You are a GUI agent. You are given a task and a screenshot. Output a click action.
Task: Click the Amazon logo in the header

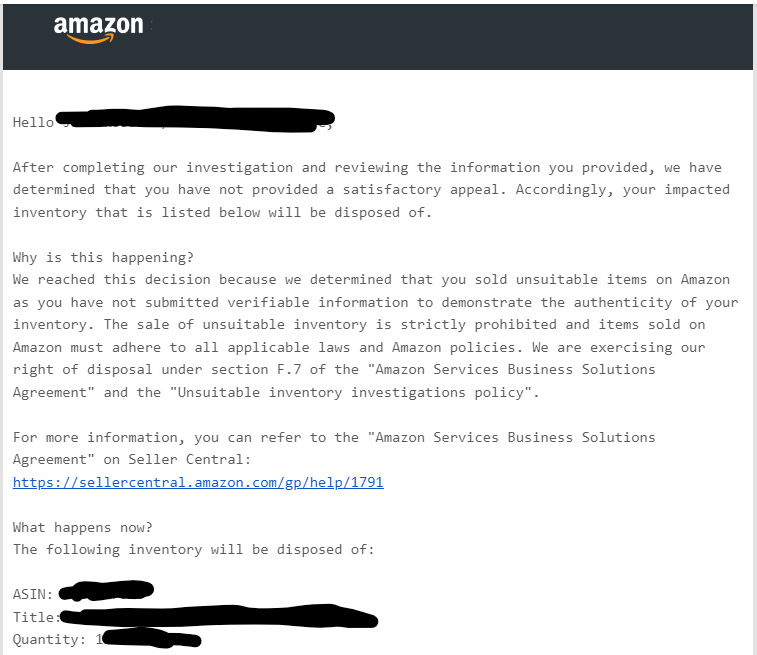(x=98, y=29)
